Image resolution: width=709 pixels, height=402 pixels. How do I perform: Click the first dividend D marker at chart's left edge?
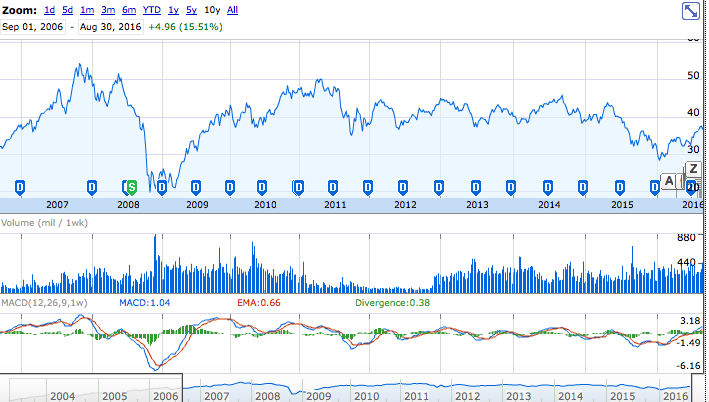pyautogui.click(x=20, y=187)
